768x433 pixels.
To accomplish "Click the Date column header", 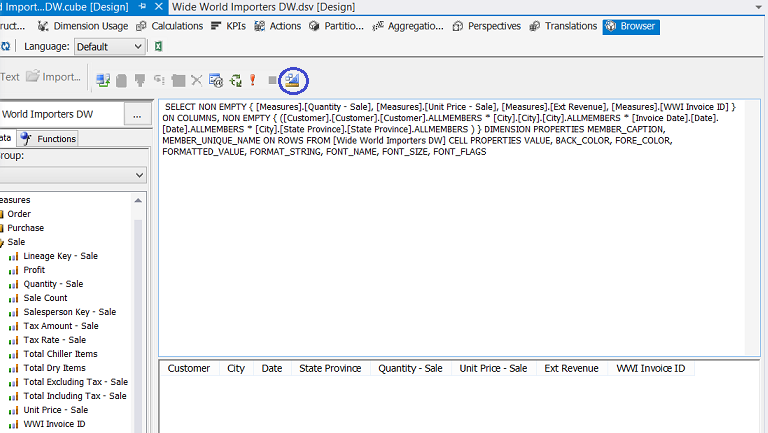I will 272,368.
